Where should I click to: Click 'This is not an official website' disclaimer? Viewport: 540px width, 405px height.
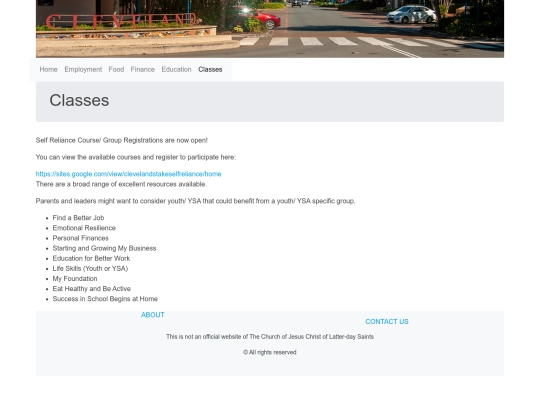coord(270,337)
